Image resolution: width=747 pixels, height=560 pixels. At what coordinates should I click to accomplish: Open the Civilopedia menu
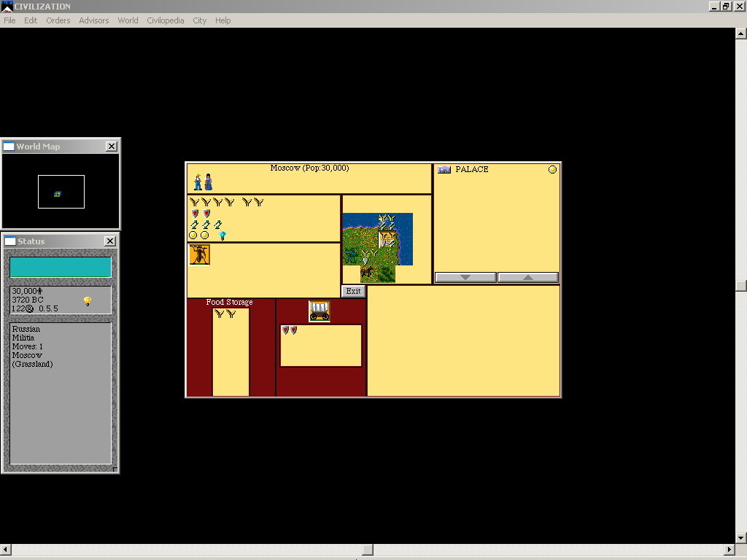tap(166, 20)
